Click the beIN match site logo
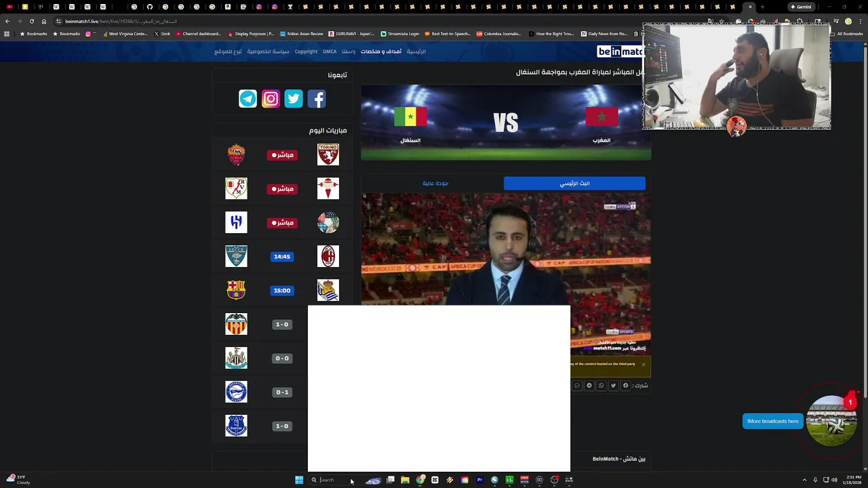The image size is (868, 488). pos(620,52)
